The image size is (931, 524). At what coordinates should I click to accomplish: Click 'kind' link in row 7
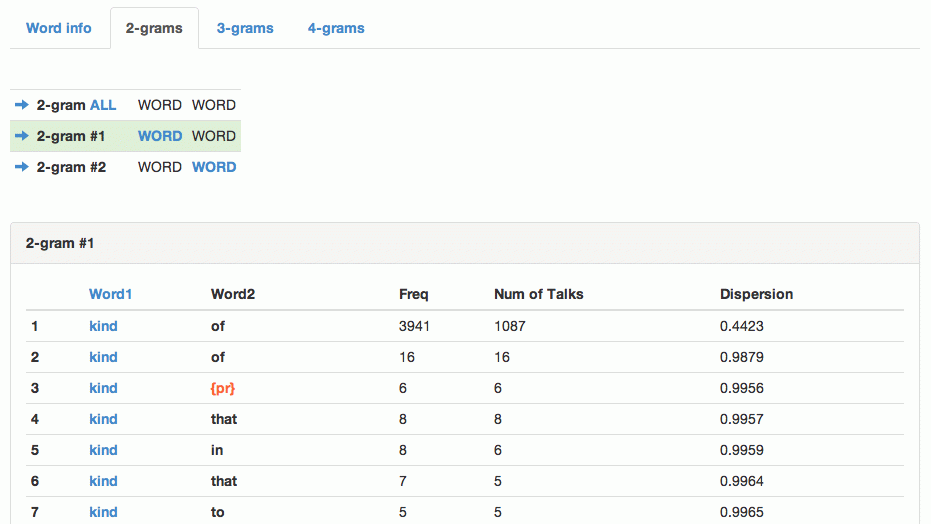pyautogui.click(x=103, y=512)
